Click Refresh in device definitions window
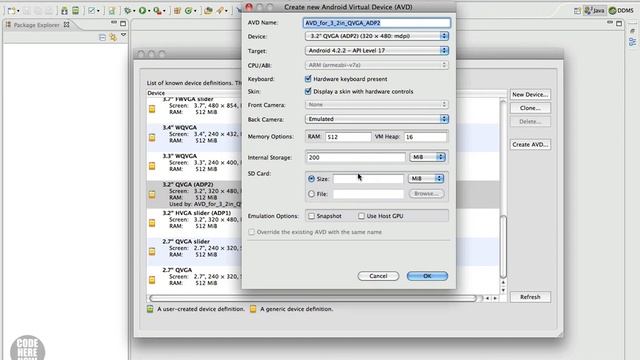640x360 pixels. pos(530,297)
